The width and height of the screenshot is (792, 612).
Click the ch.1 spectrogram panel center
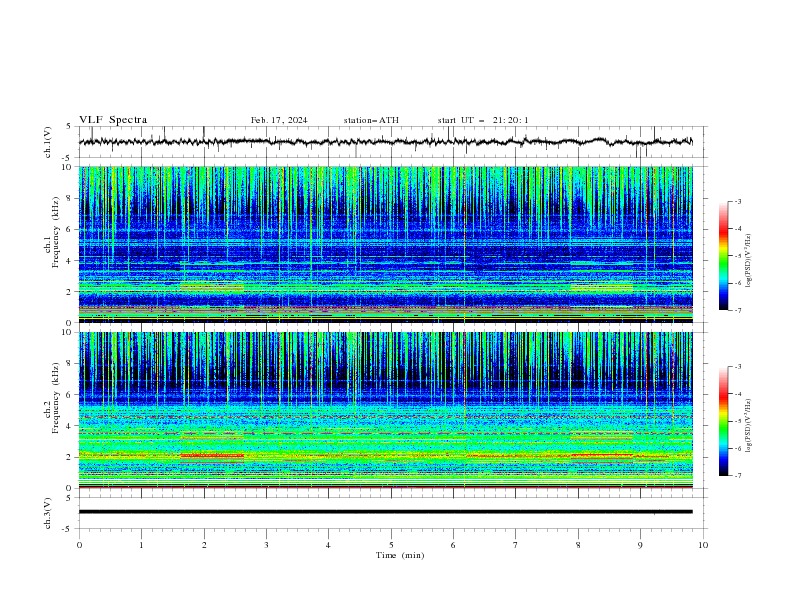[386, 244]
